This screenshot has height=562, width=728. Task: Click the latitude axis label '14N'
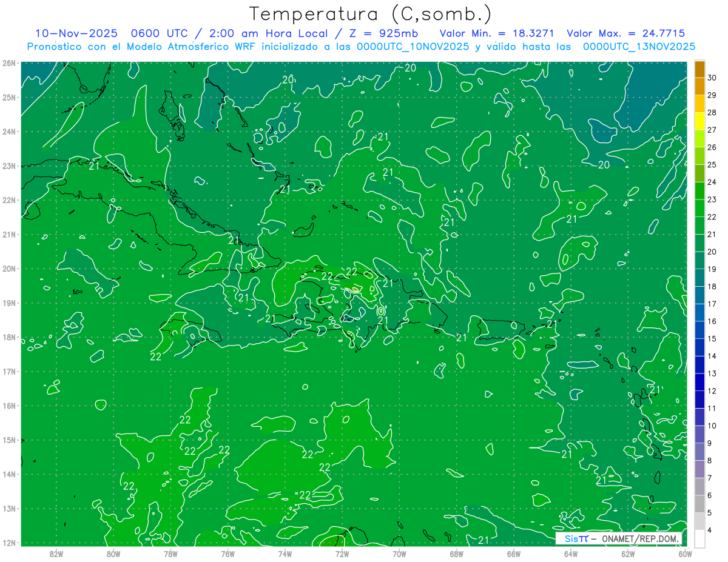(x=9, y=474)
